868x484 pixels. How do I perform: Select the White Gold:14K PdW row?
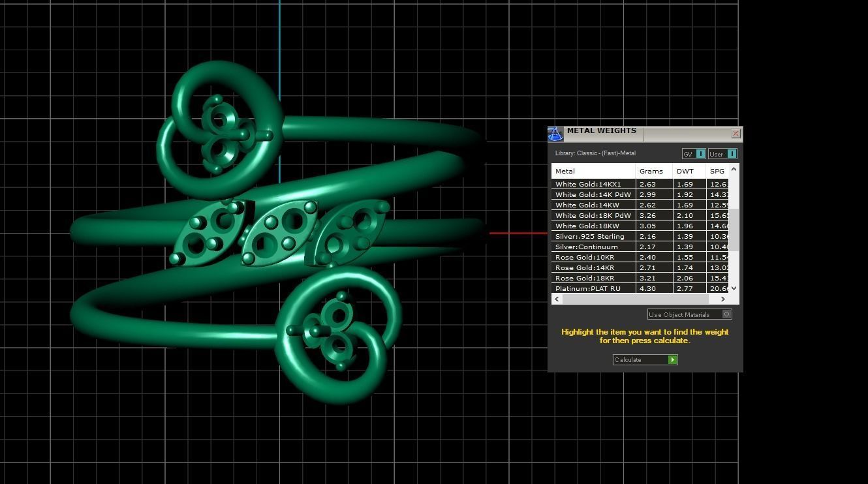click(640, 194)
